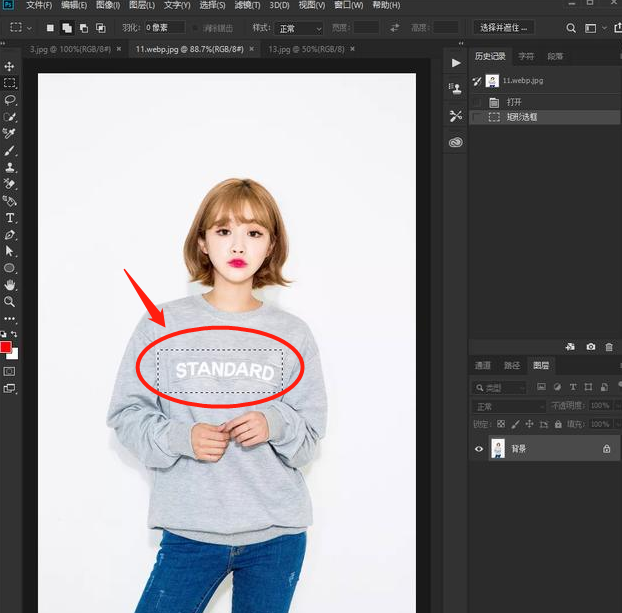622x613 pixels.
Task: Select the Brush tool in left toolbar
Action: pyautogui.click(x=10, y=150)
